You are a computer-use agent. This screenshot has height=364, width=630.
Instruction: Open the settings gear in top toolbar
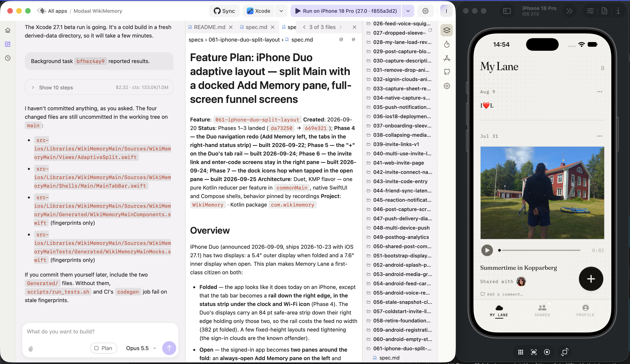[x=425, y=11]
